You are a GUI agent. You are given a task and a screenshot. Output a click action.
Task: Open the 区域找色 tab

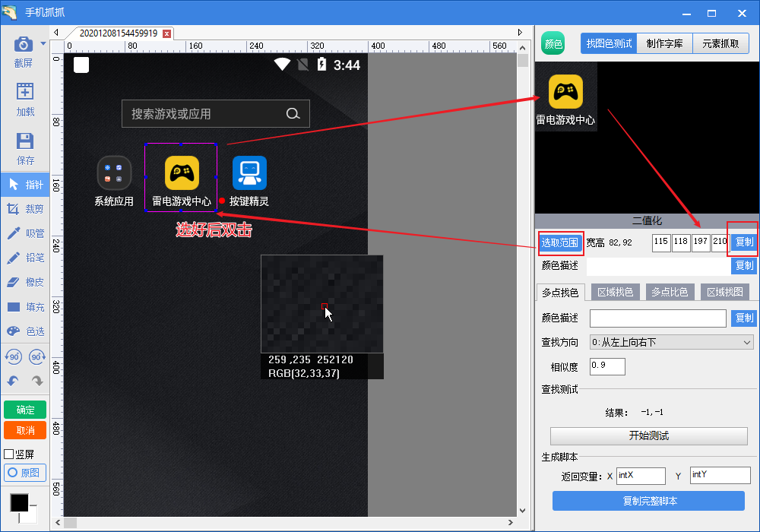tap(616, 292)
